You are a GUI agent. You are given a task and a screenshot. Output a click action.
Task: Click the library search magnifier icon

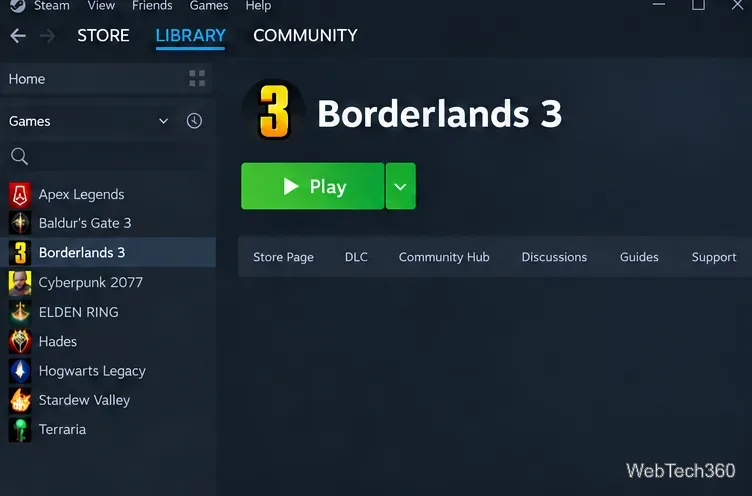click(x=19, y=156)
